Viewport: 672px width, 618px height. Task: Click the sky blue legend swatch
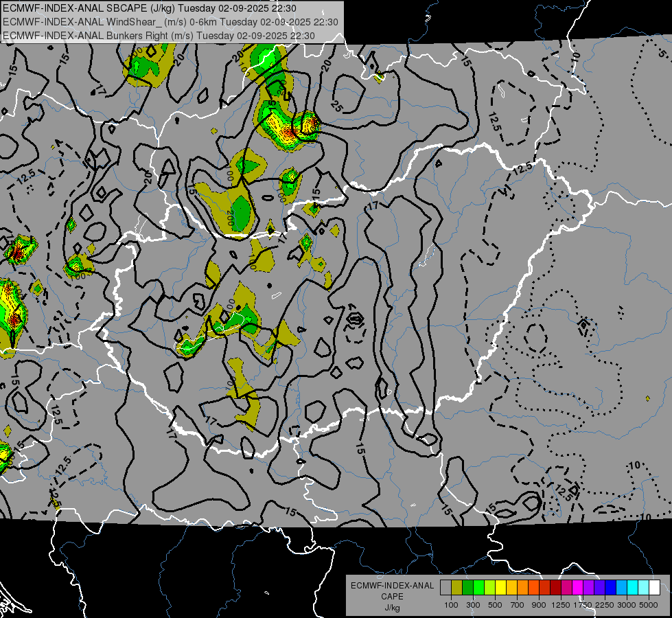(x=621, y=588)
